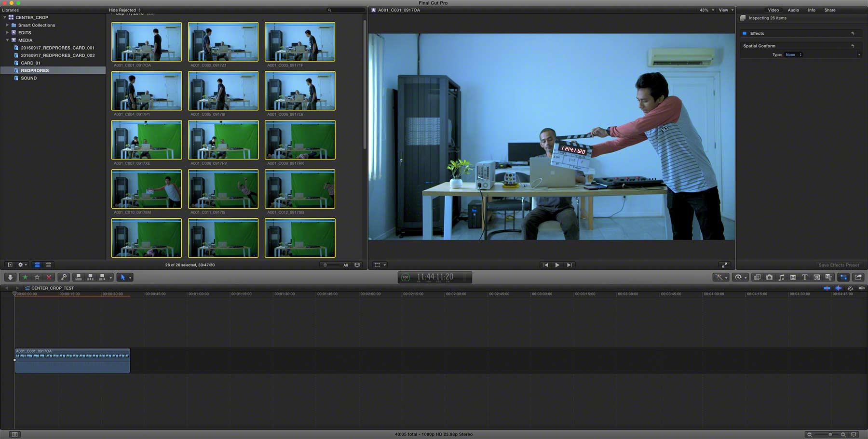
Task: Select the A001_C010_09178M clip thumbnail
Action: point(147,189)
